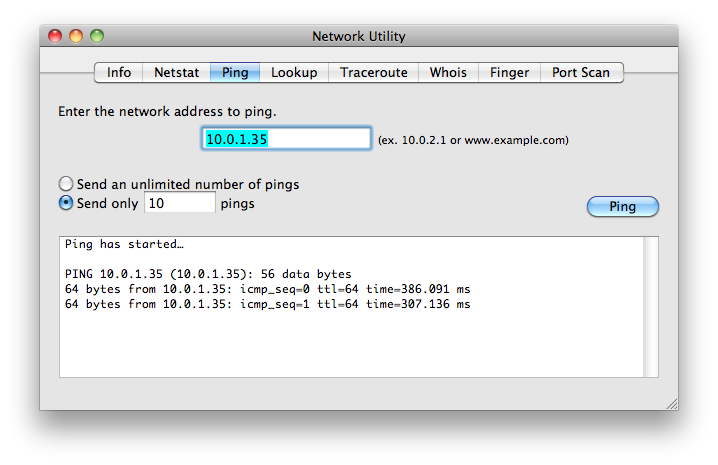Minimize window with the yellow button
Screen dimensions: 718x465
pos(76,36)
